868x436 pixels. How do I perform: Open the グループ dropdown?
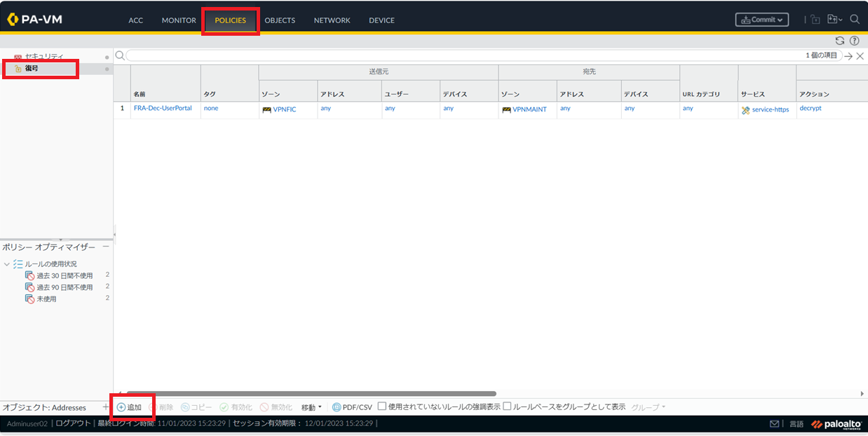click(648, 407)
